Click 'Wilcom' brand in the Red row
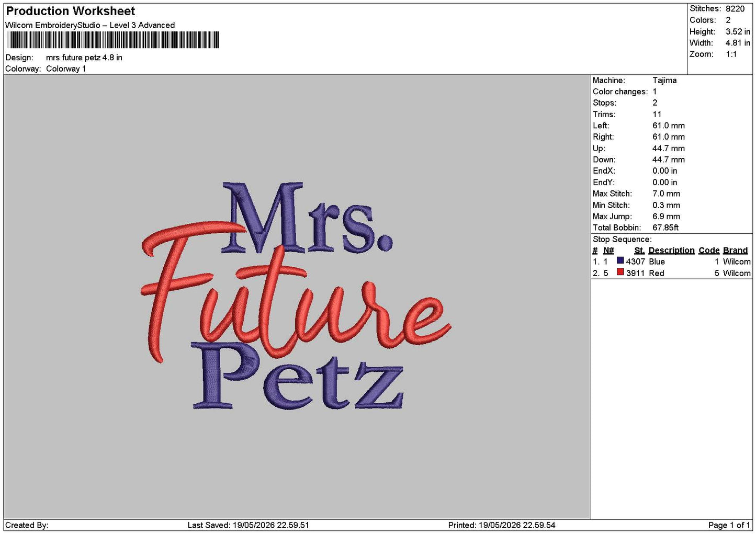756x534 pixels. pos(737,273)
